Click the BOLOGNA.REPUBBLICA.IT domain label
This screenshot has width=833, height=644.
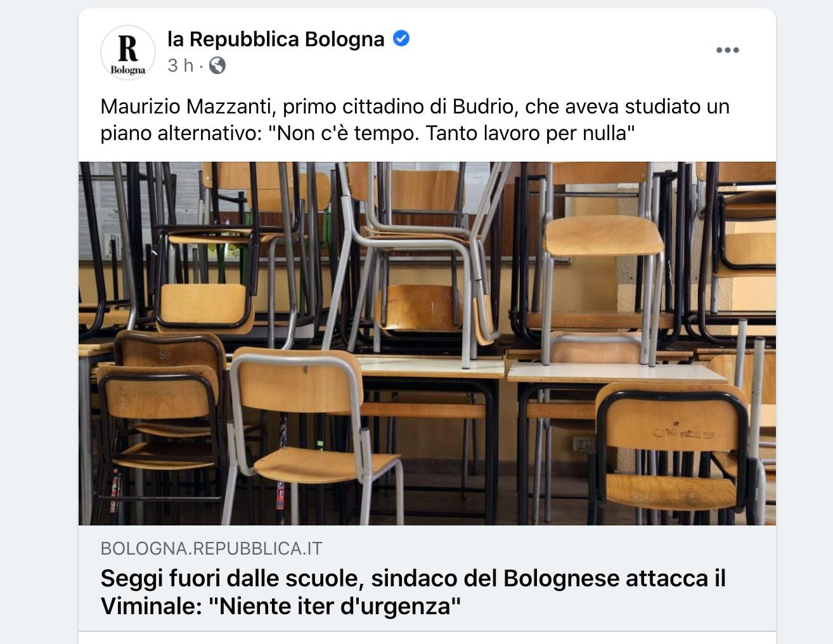point(212,548)
